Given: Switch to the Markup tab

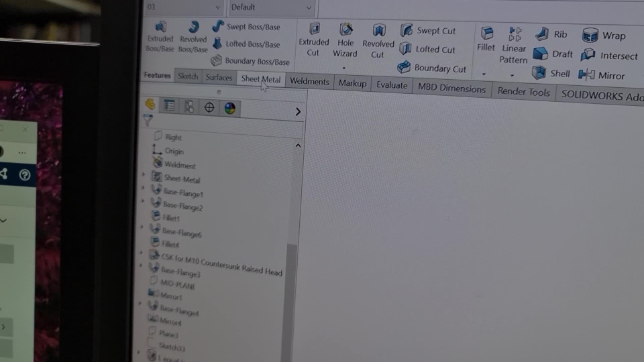Looking at the screenshot, I should pyautogui.click(x=352, y=83).
